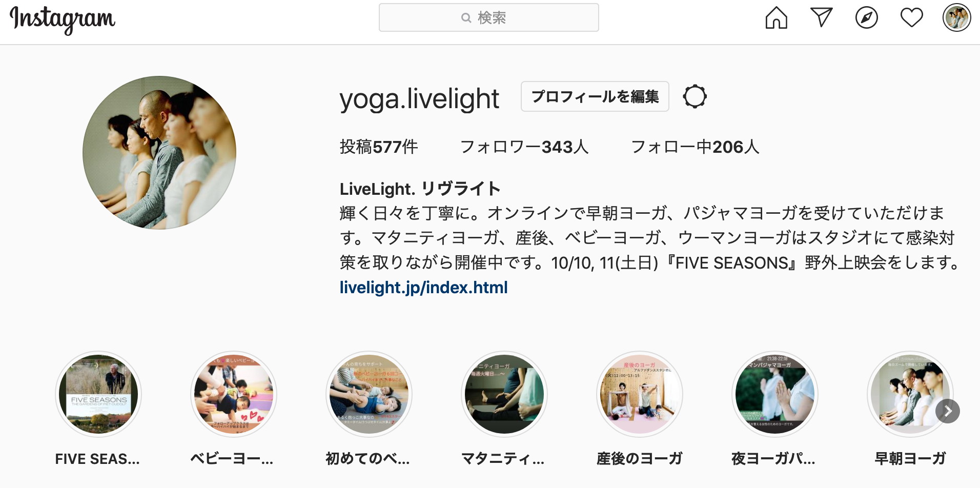The image size is (980, 488).
Task: Open settings gear next to edit profile
Action: pos(695,96)
